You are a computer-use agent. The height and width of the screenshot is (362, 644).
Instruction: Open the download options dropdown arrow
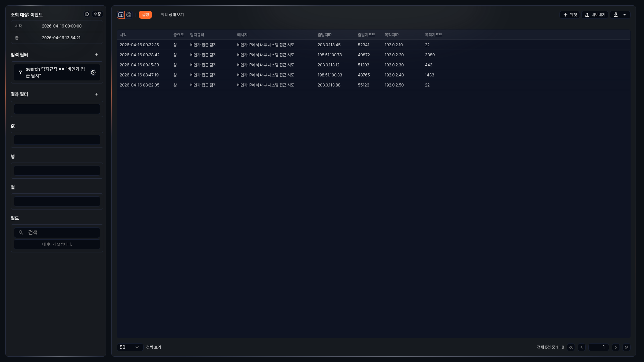pos(625,15)
